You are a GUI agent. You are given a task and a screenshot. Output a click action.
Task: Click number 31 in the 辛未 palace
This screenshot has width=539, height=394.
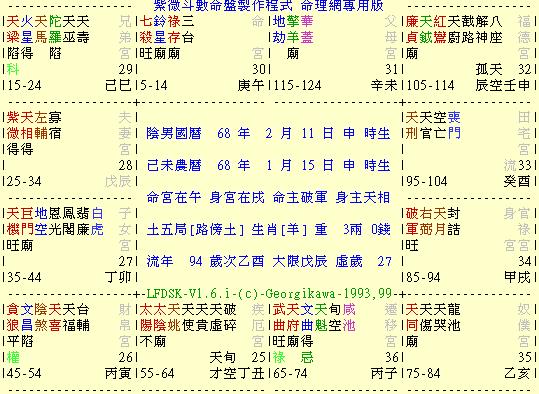pyautogui.click(x=392, y=69)
